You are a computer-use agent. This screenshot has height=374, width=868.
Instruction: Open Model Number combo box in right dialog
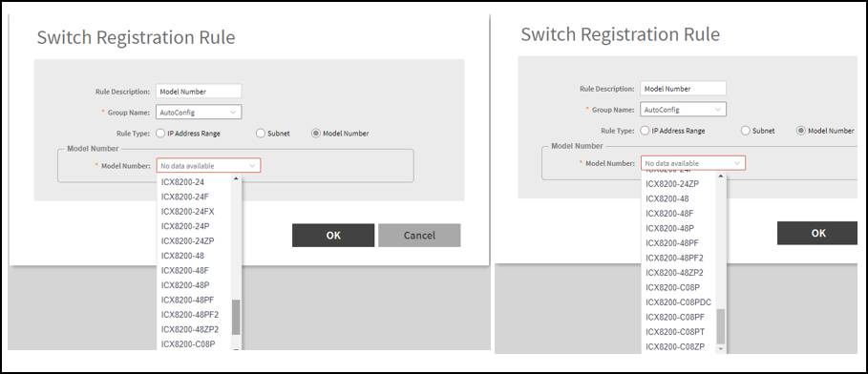pos(693,163)
